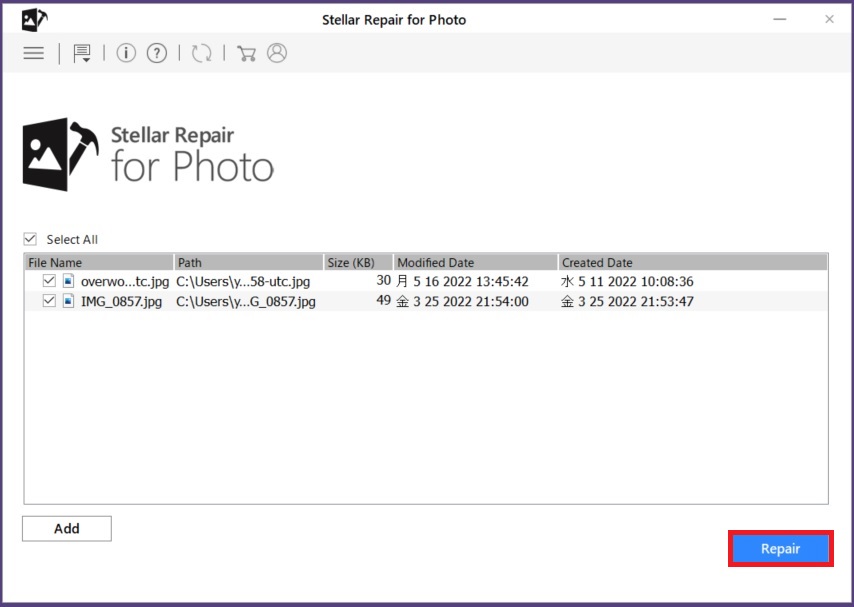Select file name overwo...tc.jpg
This screenshot has height=607, width=854.
tap(125, 282)
